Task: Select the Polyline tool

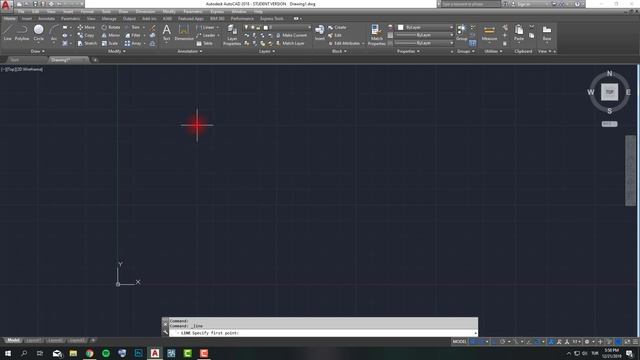Action: click(22, 32)
